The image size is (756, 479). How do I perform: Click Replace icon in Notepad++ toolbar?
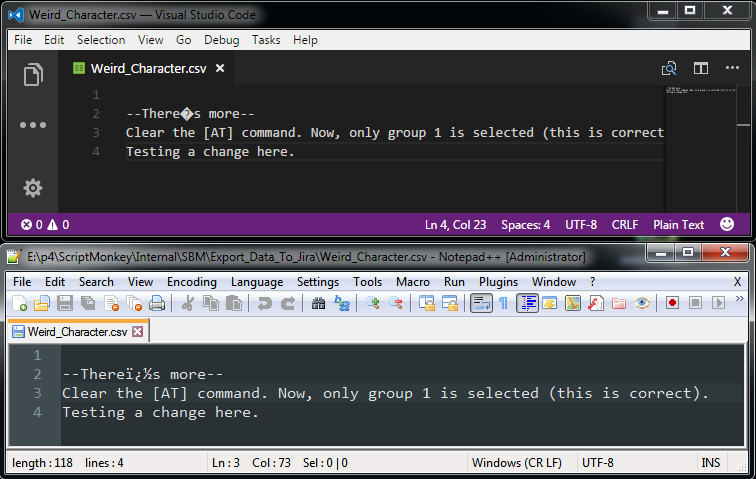(x=342, y=303)
